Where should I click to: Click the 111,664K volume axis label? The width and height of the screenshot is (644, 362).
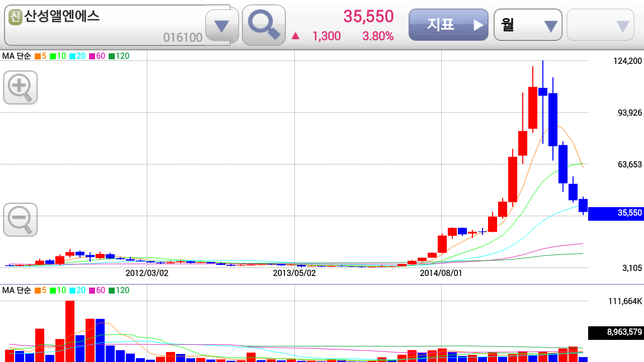[625, 301]
